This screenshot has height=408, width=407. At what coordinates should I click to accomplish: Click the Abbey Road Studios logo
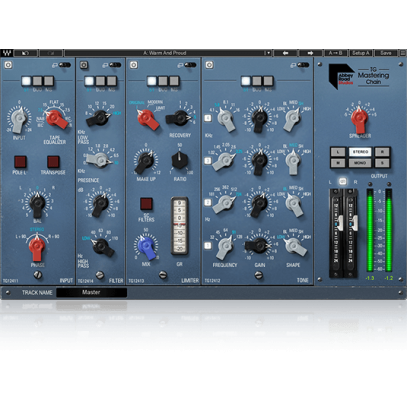coord(341,77)
